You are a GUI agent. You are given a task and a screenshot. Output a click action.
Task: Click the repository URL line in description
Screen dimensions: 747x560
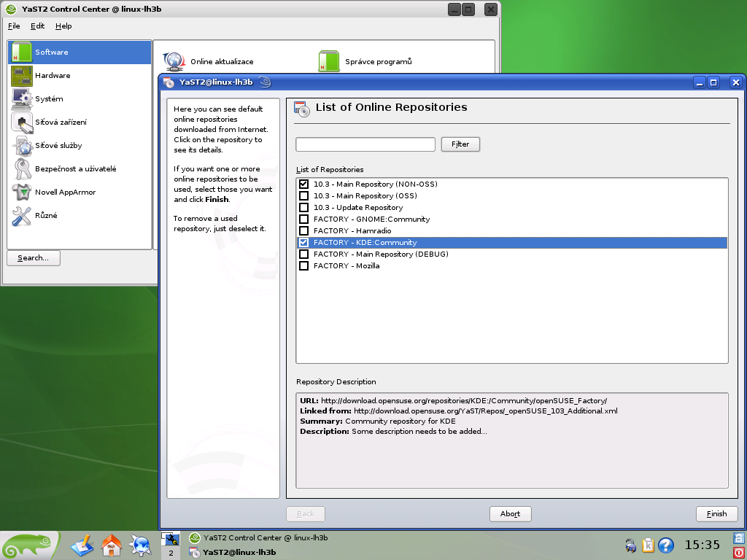[x=454, y=401]
